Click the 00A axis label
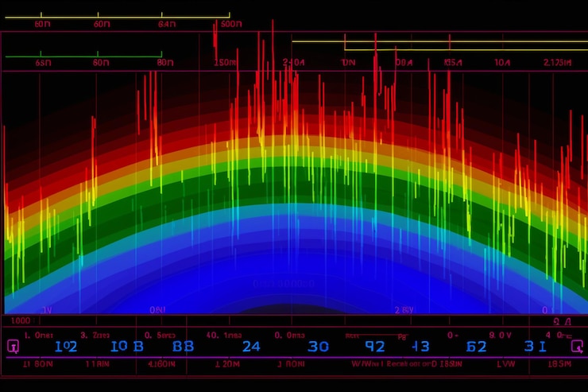Image resolution: width=588 pixels, height=392 pixels. [x=404, y=62]
